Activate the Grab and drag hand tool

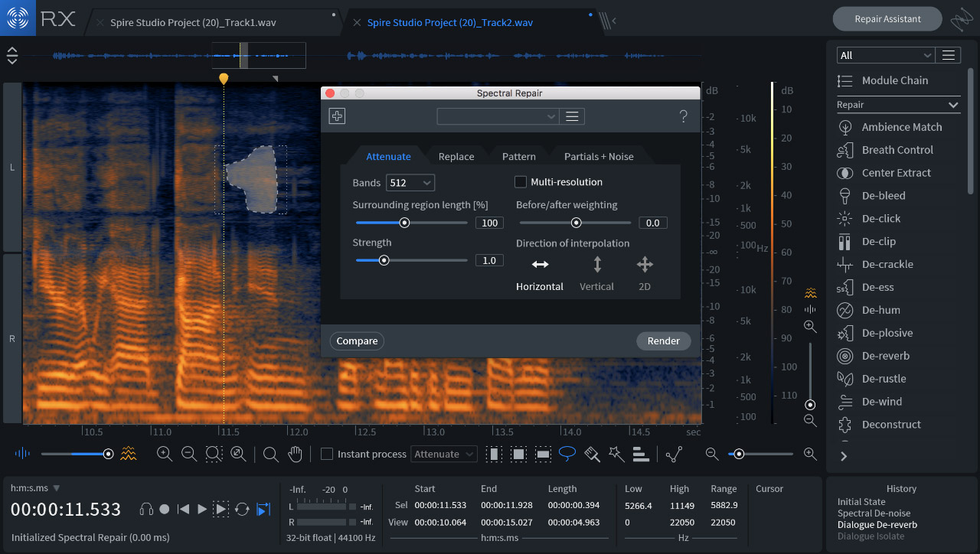(x=295, y=454)
